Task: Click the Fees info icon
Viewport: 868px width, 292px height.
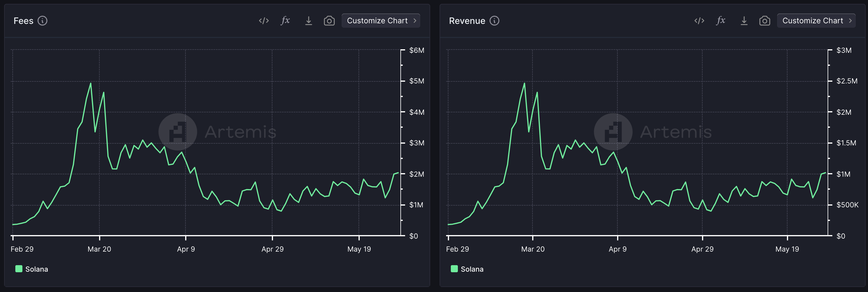Action: (x=42, y=21)
